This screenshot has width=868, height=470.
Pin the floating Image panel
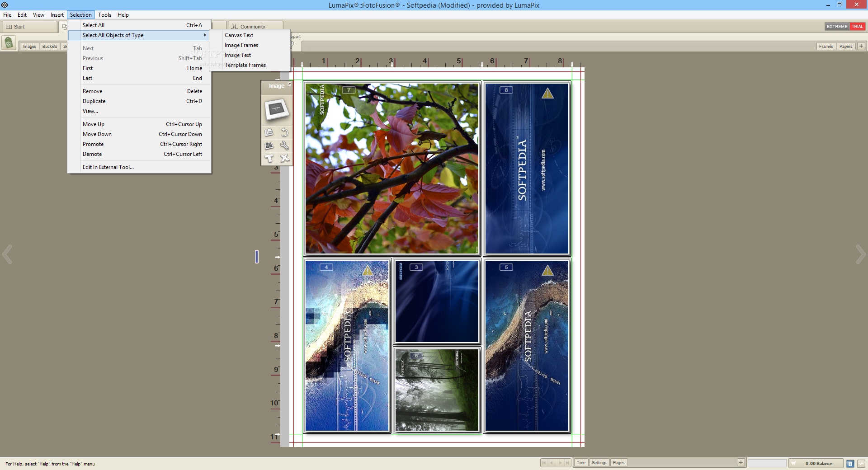point(289,84)
